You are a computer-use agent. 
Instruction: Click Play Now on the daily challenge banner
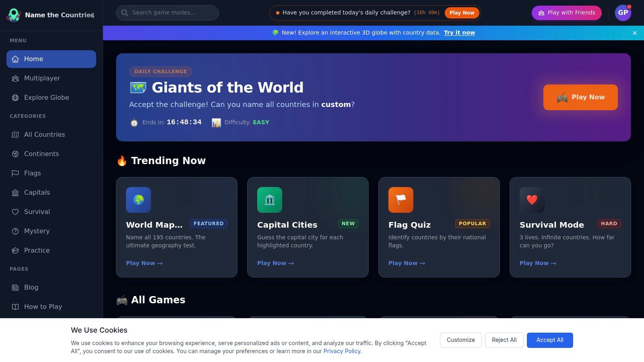click(580, 97)
